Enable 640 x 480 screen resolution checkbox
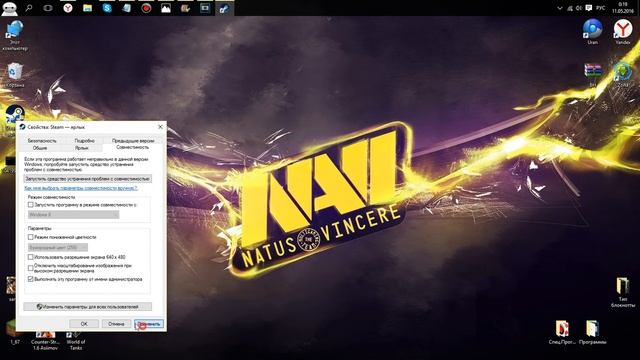 point(31,257)
